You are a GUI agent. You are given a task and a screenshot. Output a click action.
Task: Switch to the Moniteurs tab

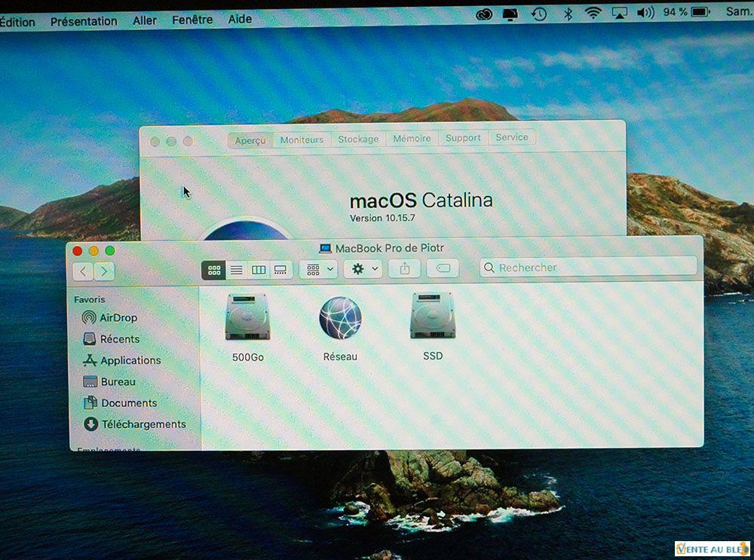302,139
